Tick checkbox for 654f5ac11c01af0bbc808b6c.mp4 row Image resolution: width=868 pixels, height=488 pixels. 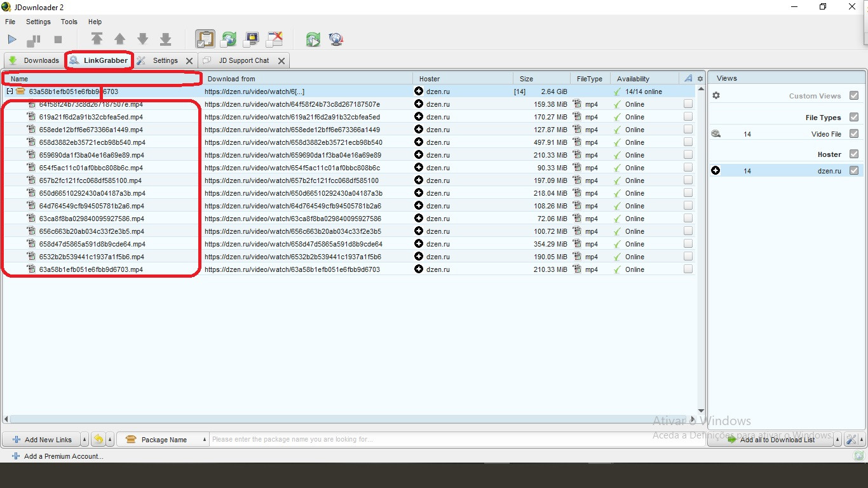[x=688, y=168]
